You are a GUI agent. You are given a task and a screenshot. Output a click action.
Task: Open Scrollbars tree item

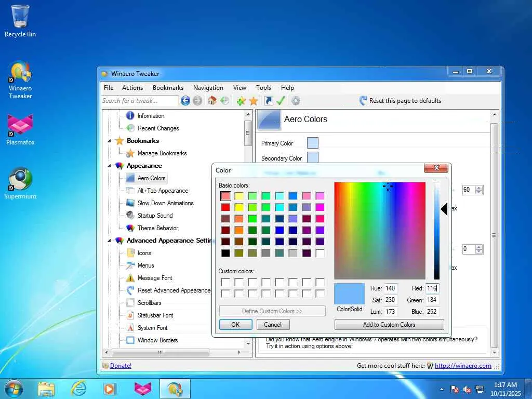(x=149, y=303)
